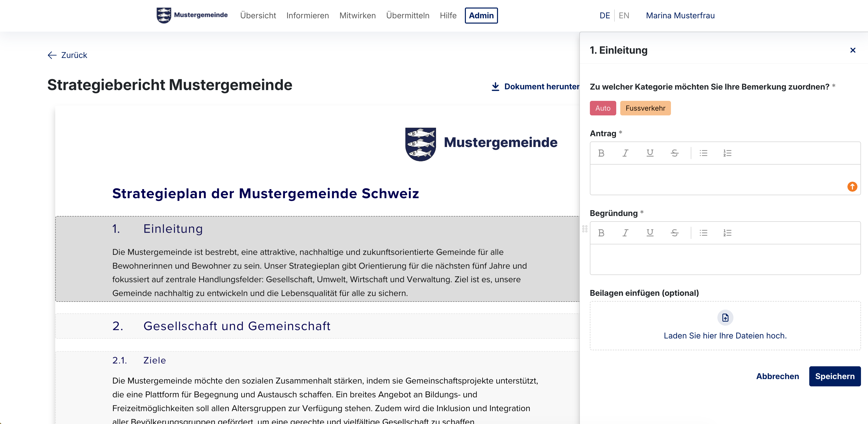Go back via Zurück link
Screen dimensions: 868x424
click(x=67, y=55)
